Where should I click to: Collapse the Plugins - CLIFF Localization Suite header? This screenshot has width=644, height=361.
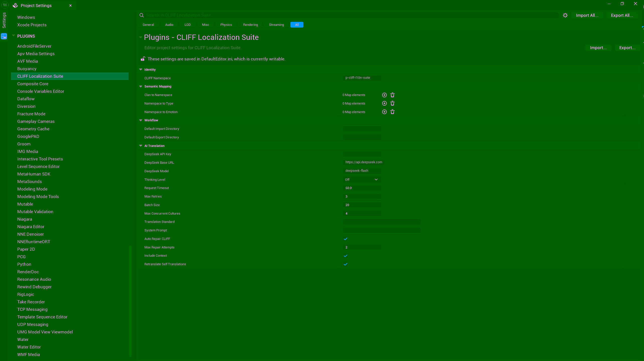(x=141, y=37)
